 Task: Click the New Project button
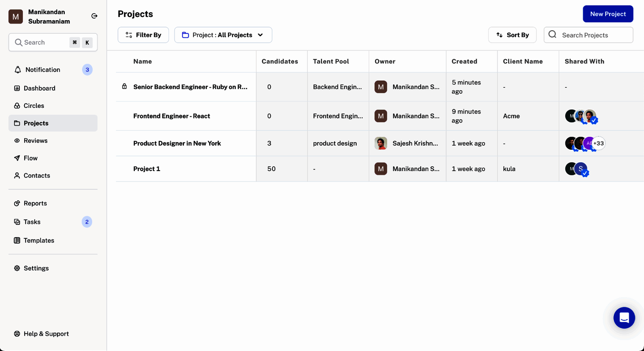(608, 14)
